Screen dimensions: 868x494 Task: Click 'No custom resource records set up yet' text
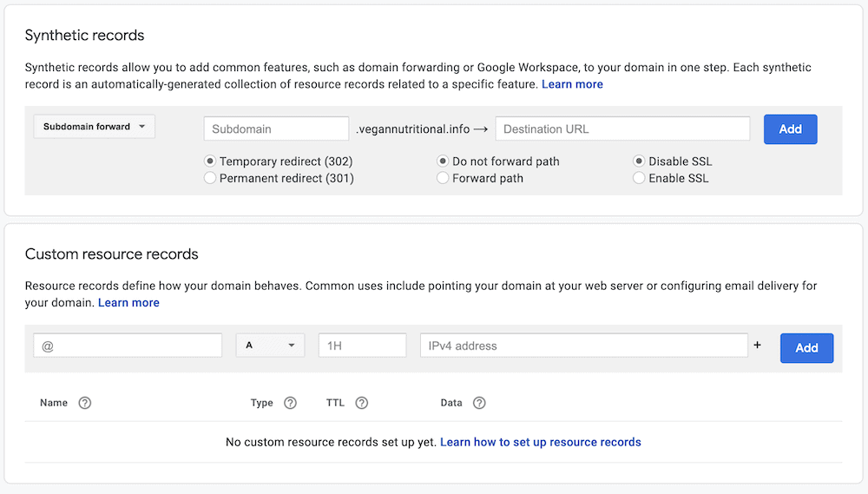click(331, 442)
